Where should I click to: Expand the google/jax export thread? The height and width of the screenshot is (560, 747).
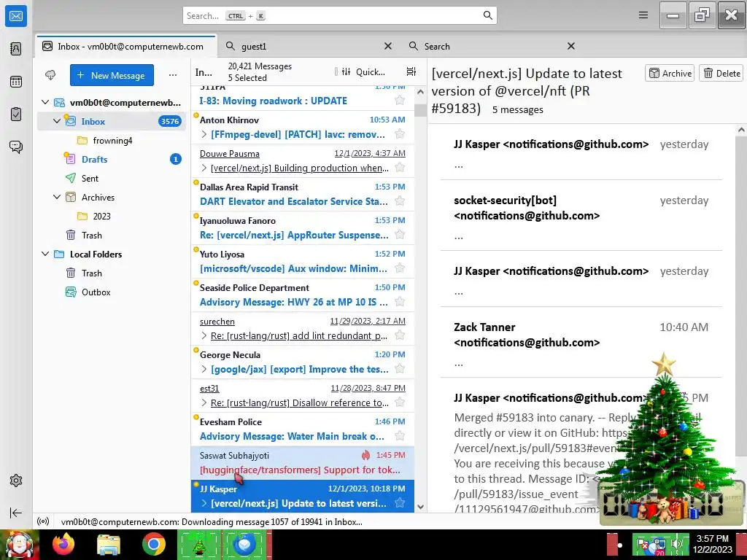[204, 370]
